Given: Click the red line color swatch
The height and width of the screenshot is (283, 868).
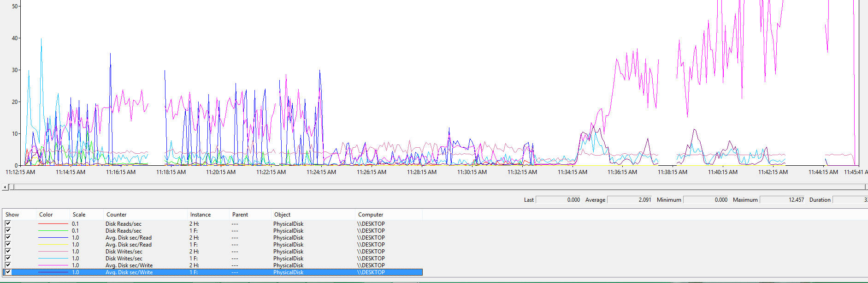Looking at the screenshot, I should point(53,223).
